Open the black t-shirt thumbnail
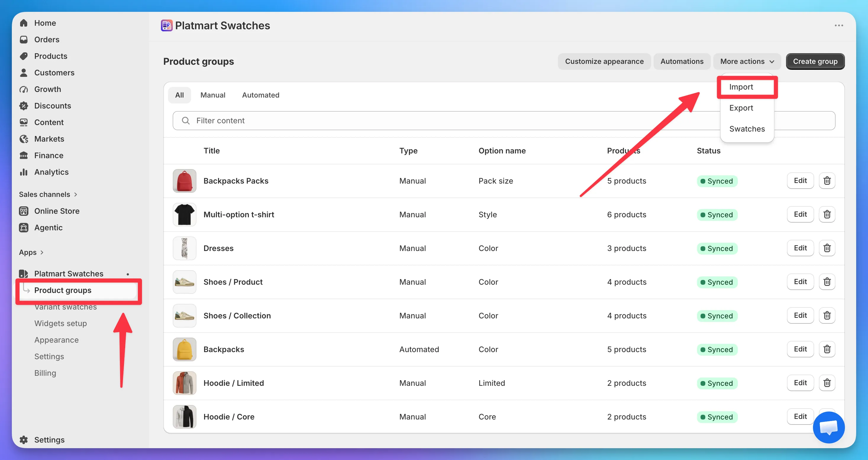The width and height of the screenshot is (868, 460). (x=184, y=215)
